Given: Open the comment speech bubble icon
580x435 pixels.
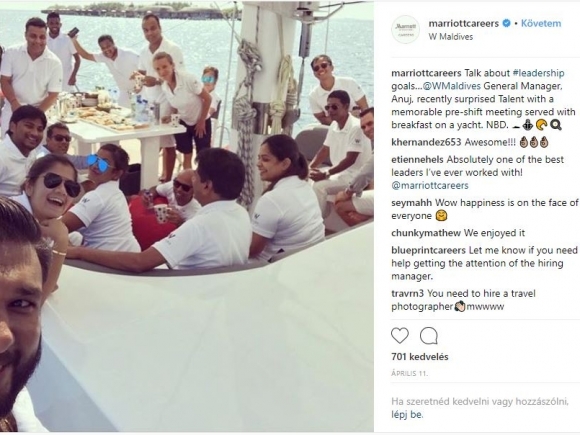Looking at the screenshot, I should [429, 336].
